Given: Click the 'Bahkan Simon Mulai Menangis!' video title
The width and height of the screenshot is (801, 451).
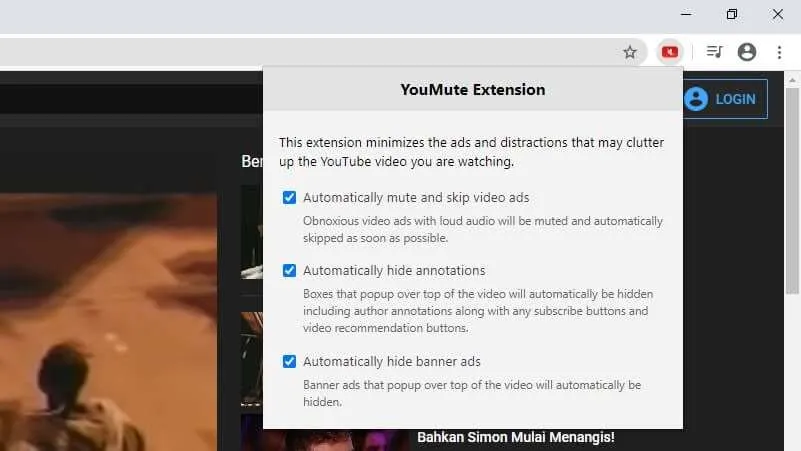Looking at the screenshot, I should (516, 437).
